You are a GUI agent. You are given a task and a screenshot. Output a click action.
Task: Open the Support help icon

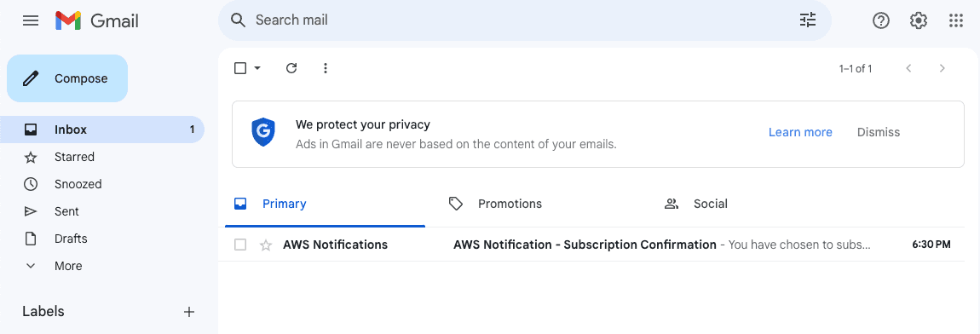pos(880,20)
